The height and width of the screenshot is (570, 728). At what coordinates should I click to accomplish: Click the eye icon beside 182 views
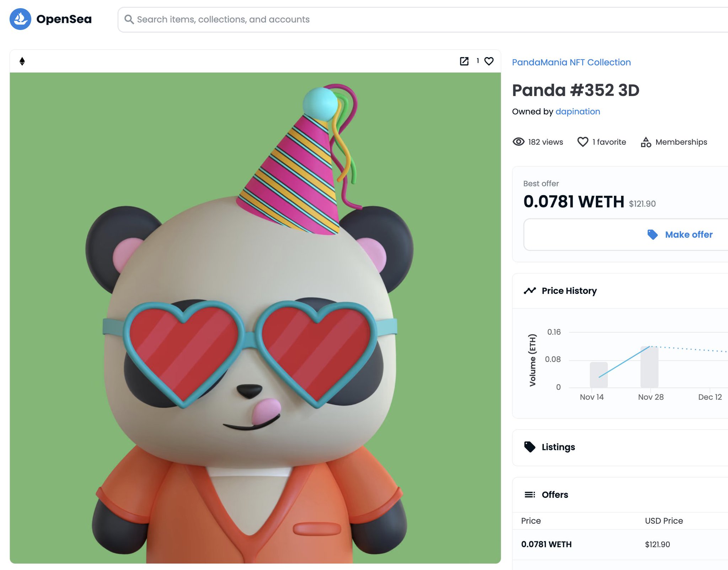[x=518, y=142]
